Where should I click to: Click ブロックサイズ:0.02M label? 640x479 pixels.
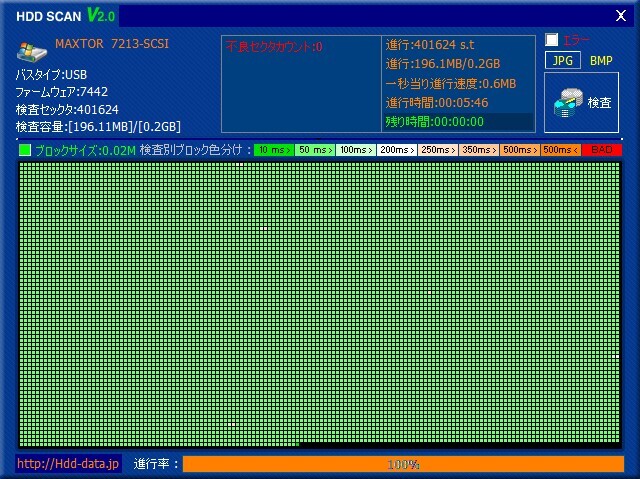[85, 151]
